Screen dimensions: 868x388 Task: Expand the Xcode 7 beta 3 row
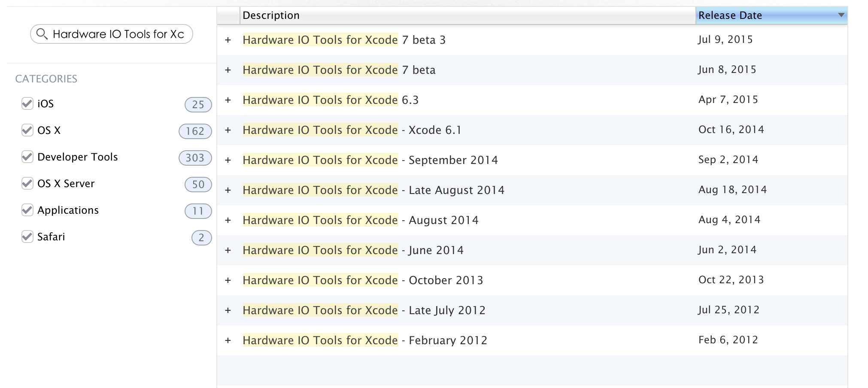click(228, 40)
